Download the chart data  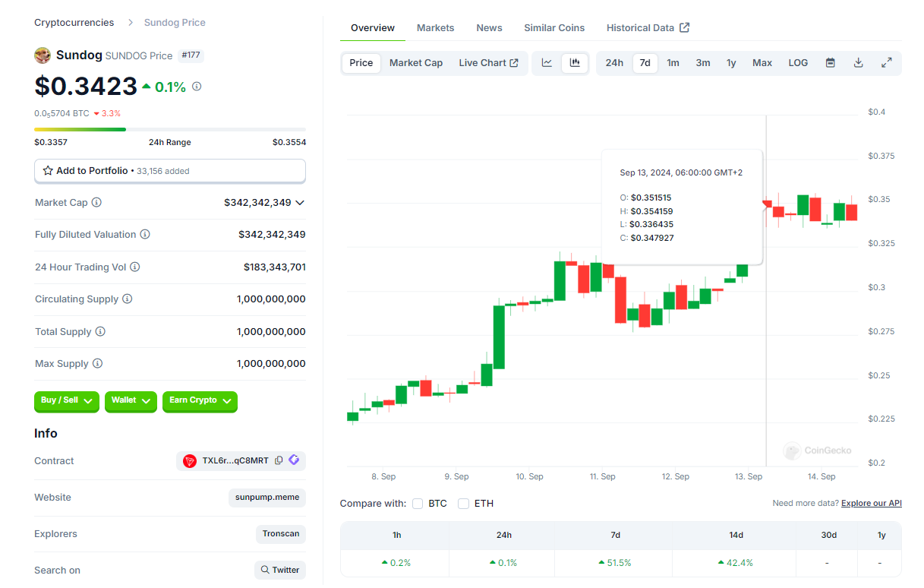pos(859,63)
